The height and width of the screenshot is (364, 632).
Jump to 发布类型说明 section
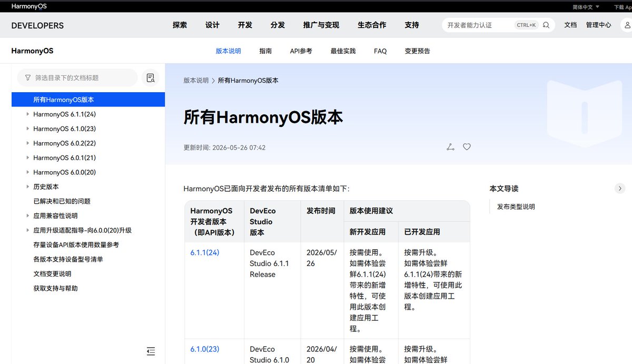(516, 206)
